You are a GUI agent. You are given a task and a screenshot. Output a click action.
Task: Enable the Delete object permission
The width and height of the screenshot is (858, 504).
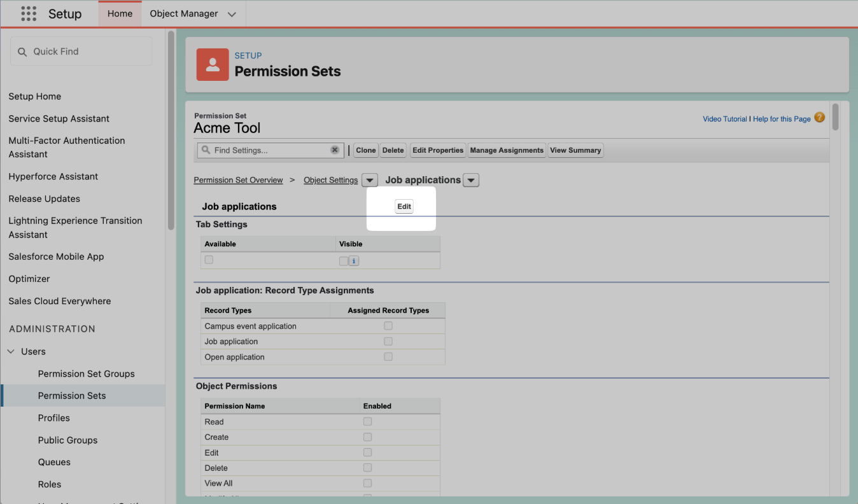pos(367,468)
